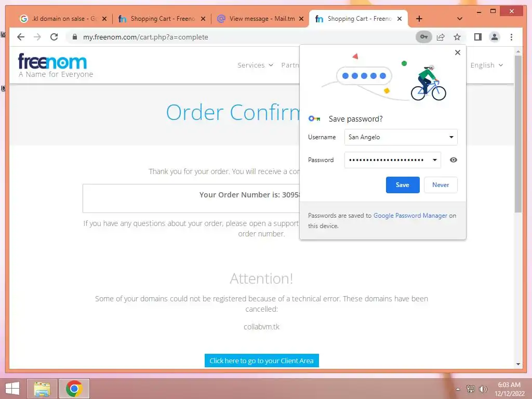Expand the Username dropdown arrow

point(451,137)
